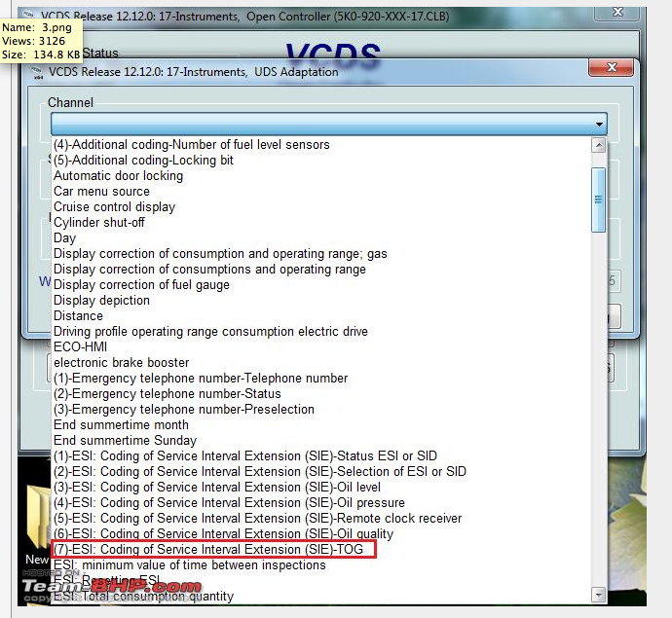Choose Automatic door locking channel

pos(118,176)
